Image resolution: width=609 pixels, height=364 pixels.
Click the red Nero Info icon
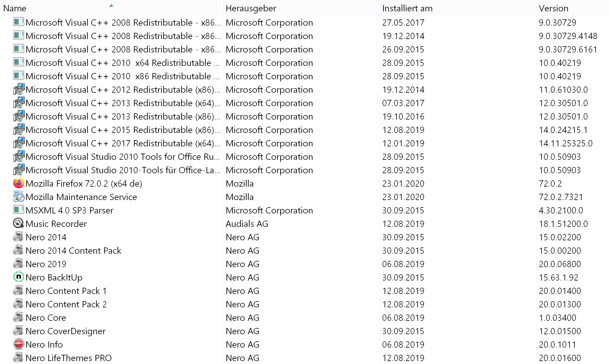(18, 344)
